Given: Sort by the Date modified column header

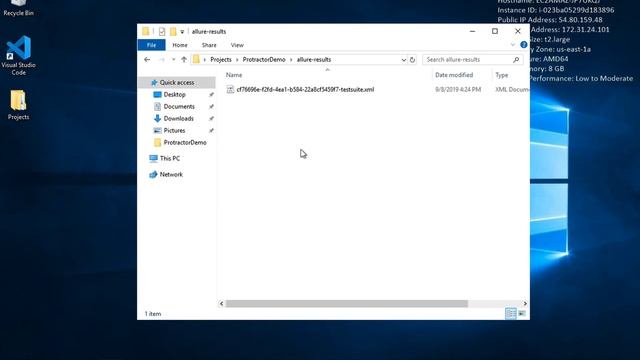Looking at the screenshot, I should (x=454, y=75).
